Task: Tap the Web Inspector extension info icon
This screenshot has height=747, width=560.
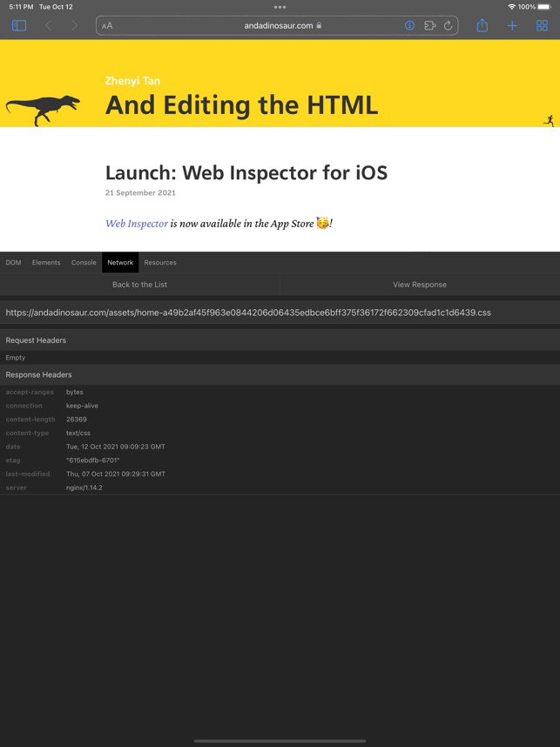Action: point(409,26)
